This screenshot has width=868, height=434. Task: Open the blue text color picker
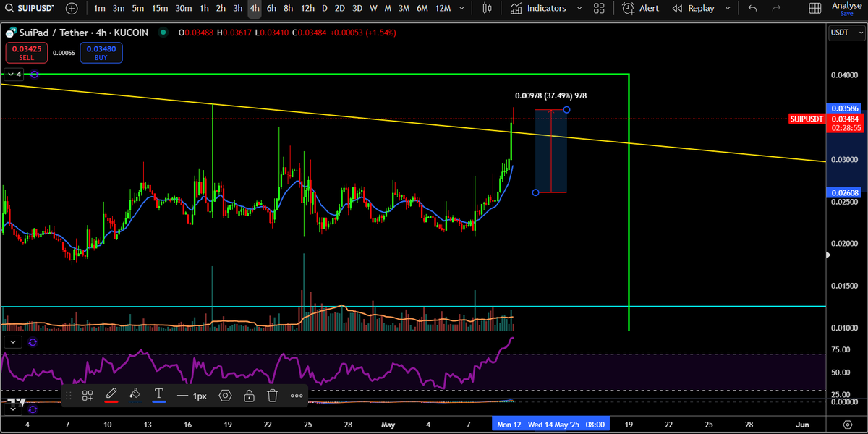pyautogui.click(x=158, y=396)
